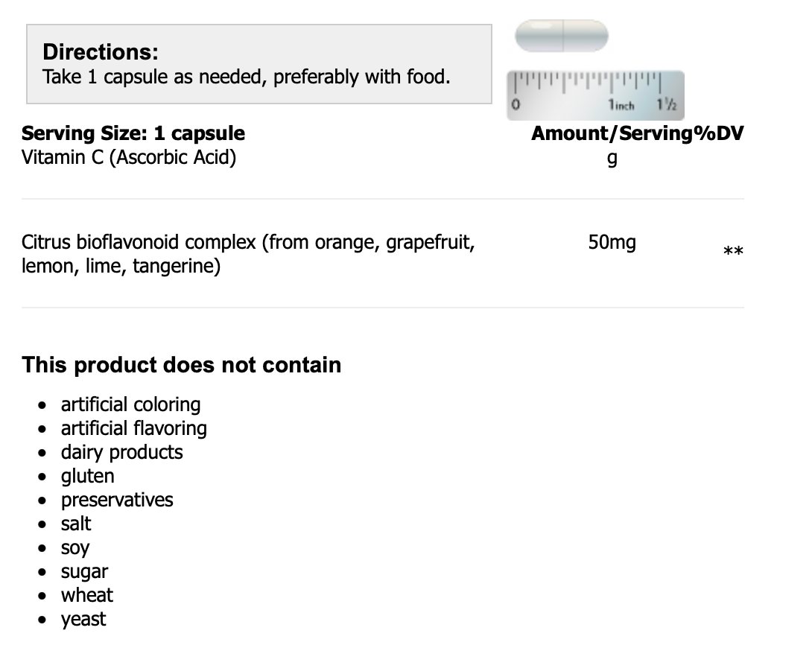Image resolution: width=812 pixels, height=645 pixels.
Task: Click 'This product does not contain' heading
Action: (182, 365)
